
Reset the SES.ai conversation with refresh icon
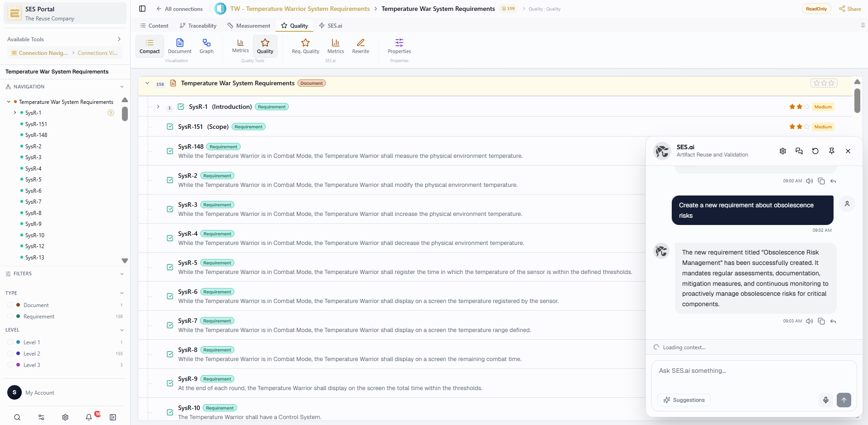coord(815,151)
